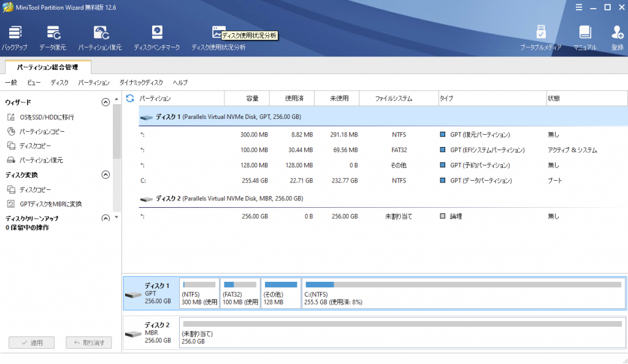Click the sidebar scroll-up arrow
Image resolution: width=628 pixels, height=364 pixels.
117,99
